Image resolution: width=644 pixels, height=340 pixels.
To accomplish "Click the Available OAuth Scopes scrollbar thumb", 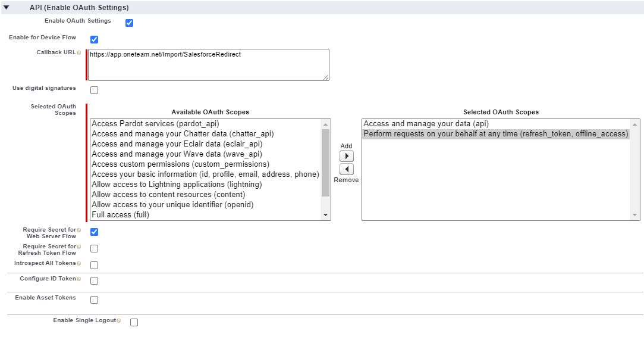I will (x=326, y=163).
